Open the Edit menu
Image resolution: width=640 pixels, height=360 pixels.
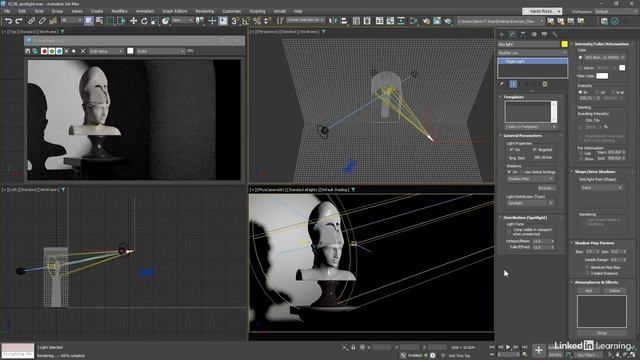coord(22,11)
